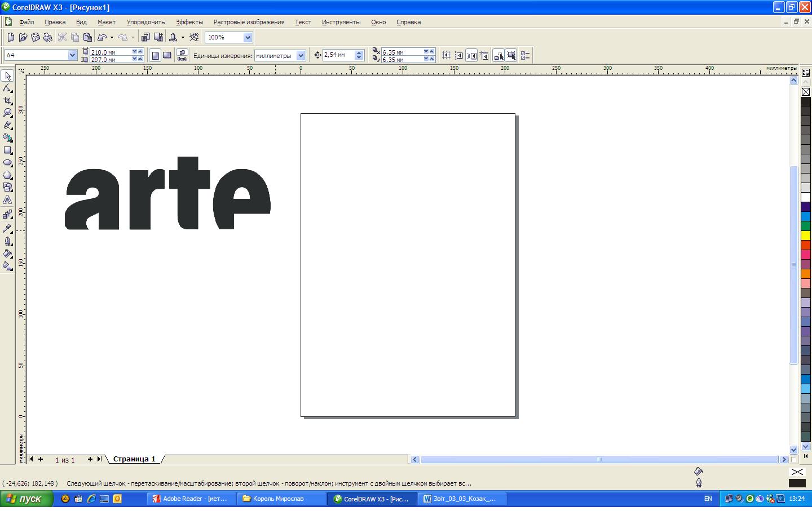Screen dimensions: 812x511
Task: Click the Copy toolbar icon
Action: click(75, 37)
